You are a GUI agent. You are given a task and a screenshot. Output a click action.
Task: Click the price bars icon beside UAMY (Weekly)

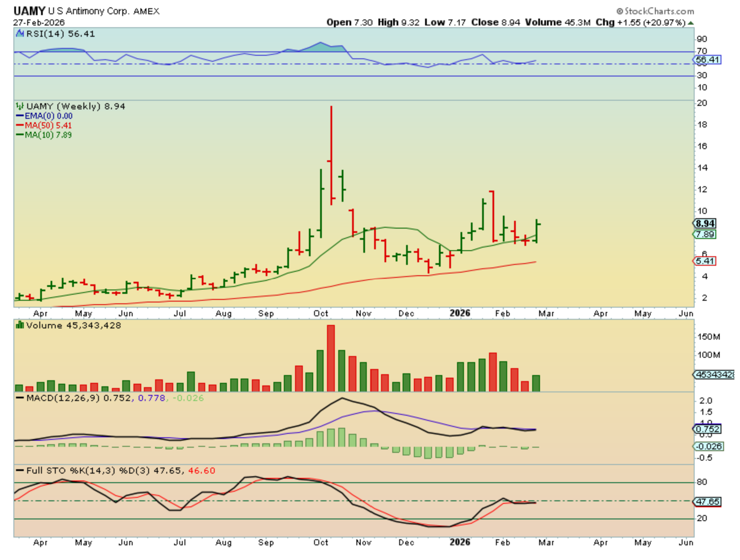[20, 106]
